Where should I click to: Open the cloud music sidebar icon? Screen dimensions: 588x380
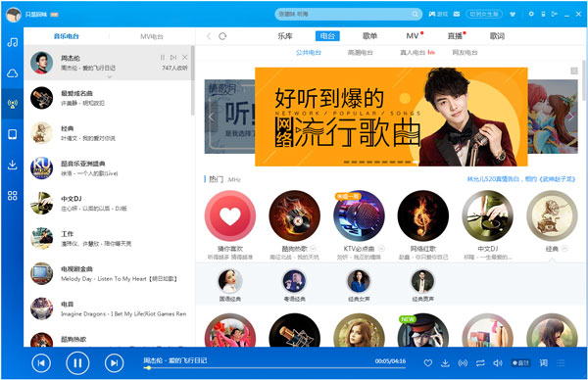[x=13, y=72]
